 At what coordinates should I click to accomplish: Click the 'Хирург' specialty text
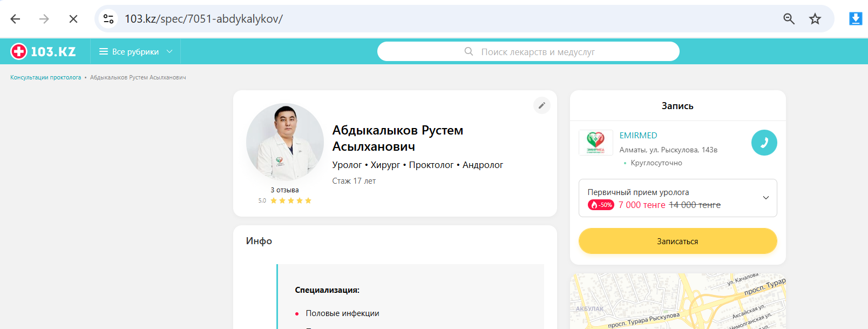point(385,165)
